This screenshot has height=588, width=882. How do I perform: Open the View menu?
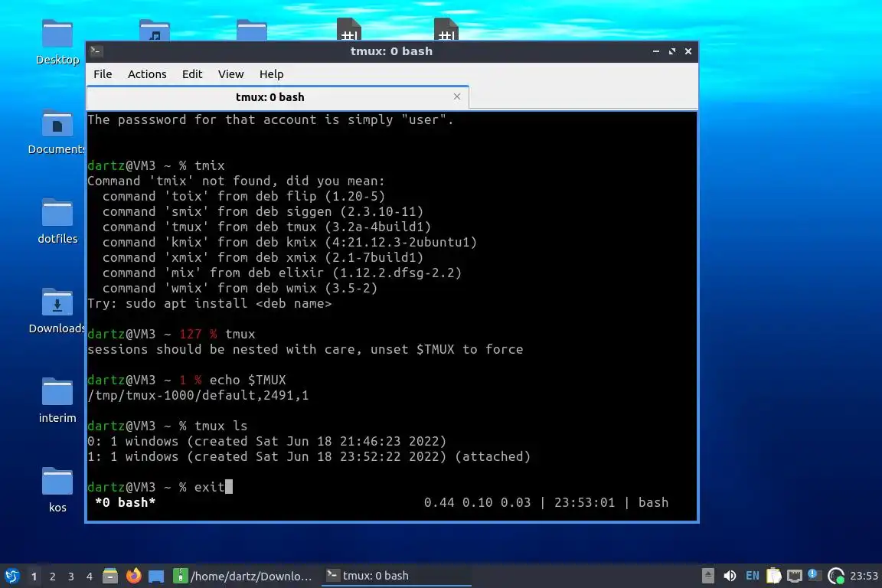(230, 74)
